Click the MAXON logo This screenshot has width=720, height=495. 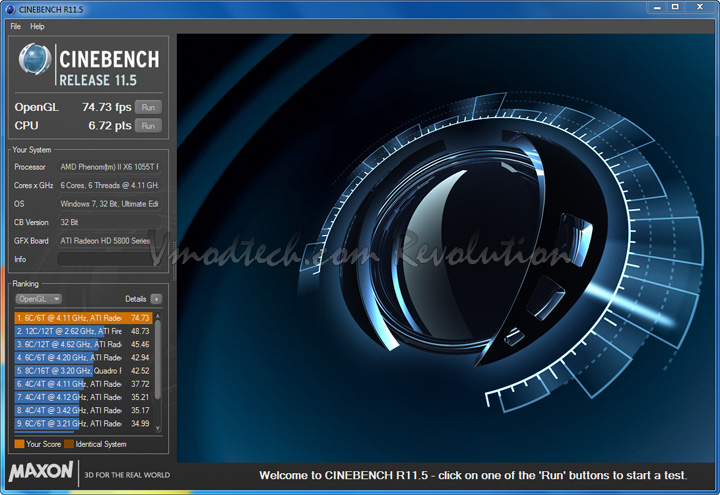(41, 472)
